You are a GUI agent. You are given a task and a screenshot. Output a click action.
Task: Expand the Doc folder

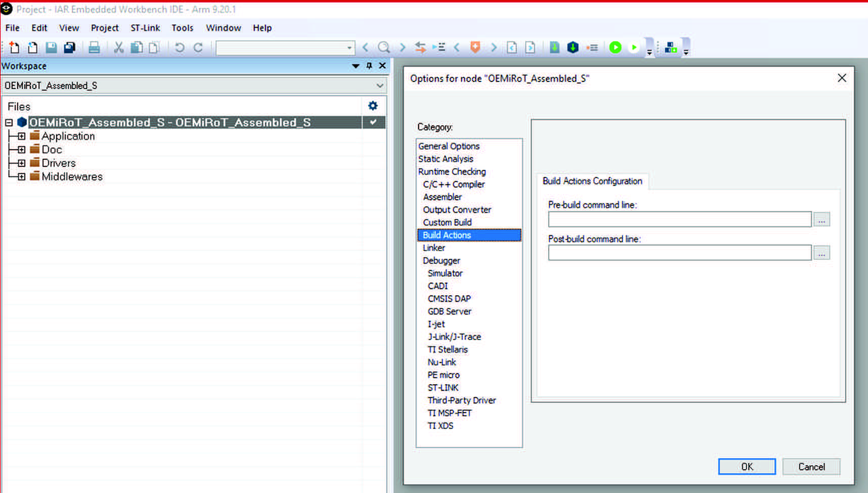pos(21,150)
